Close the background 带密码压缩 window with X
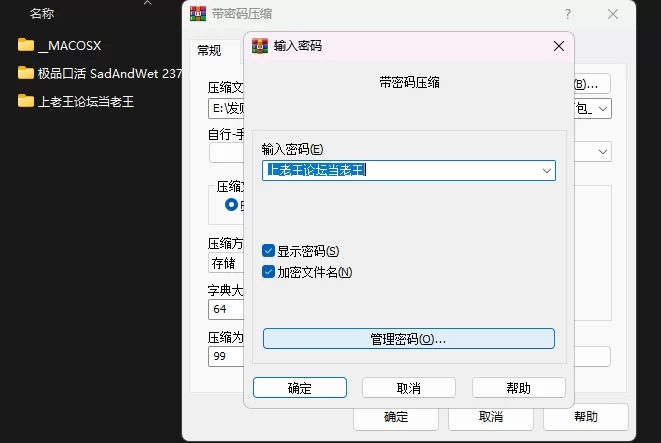 (611, 14)
